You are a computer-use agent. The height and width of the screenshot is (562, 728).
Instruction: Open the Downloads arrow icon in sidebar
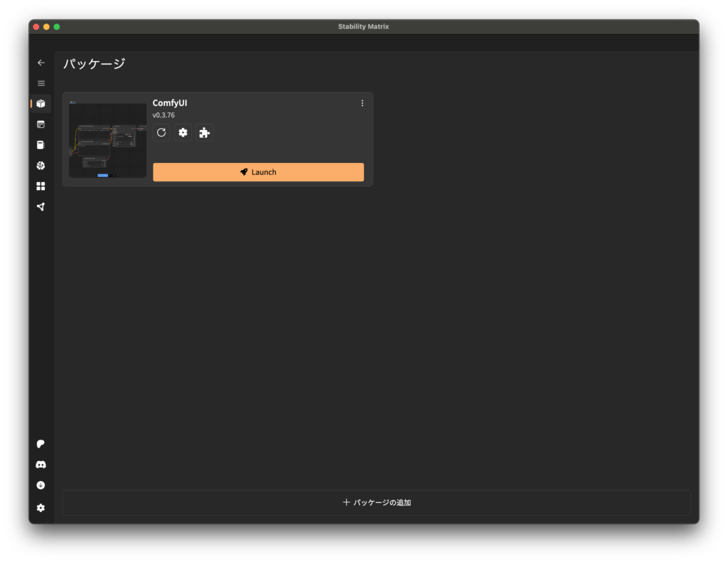[x=41, y=485]
